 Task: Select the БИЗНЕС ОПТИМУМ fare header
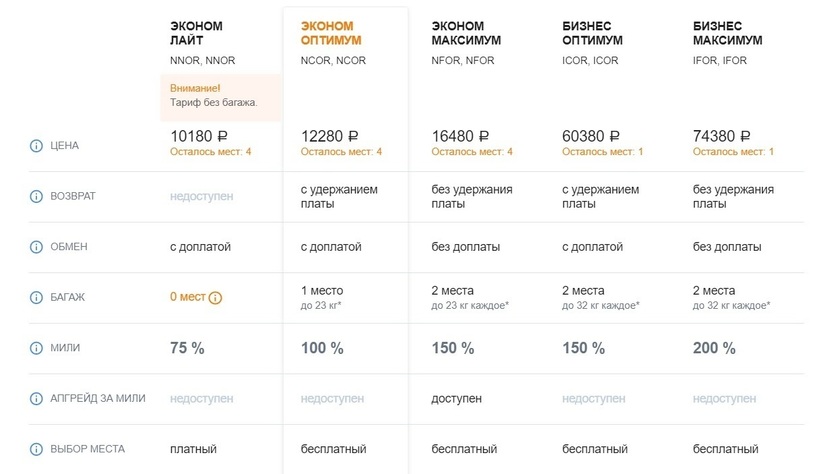[596, 33]
